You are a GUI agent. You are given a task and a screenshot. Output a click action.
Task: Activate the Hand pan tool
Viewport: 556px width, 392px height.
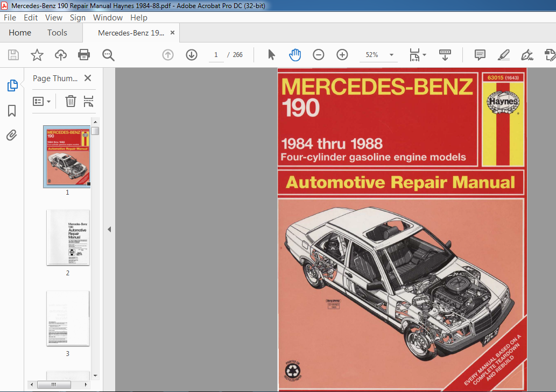[294, 55]
